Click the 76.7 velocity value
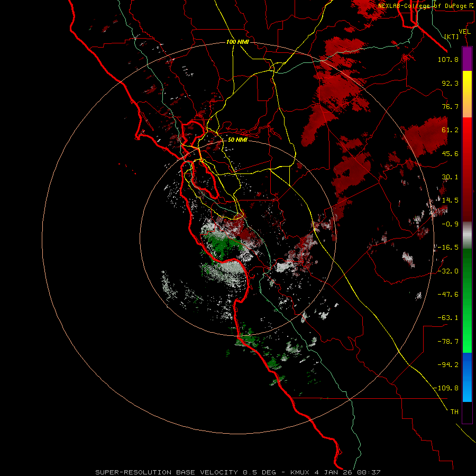 pos(450,106)
